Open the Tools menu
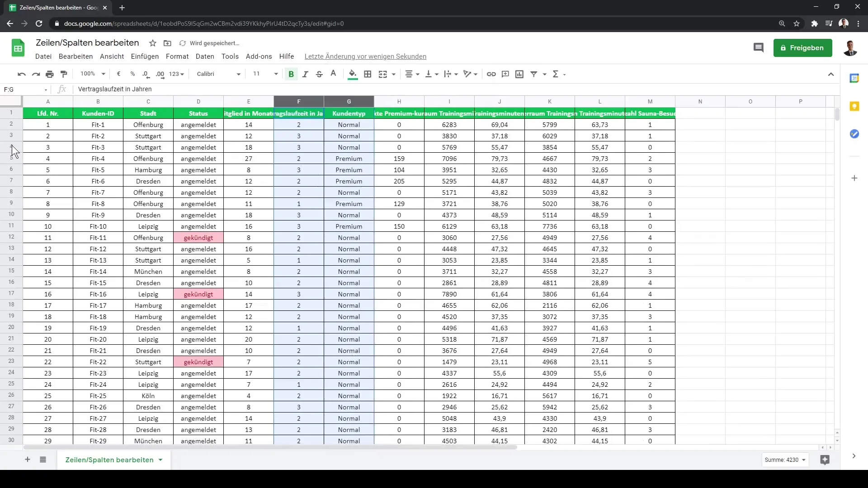868x488 pixels. coord(230,56)
